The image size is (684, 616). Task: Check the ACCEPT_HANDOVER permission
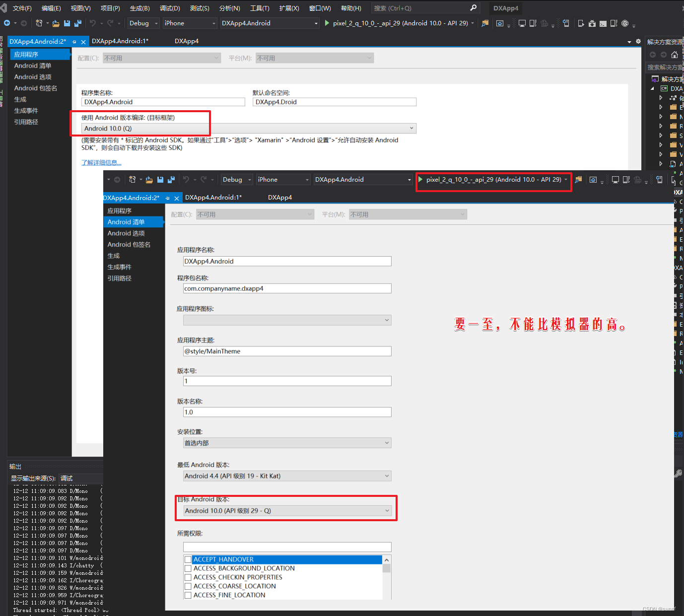188,559
